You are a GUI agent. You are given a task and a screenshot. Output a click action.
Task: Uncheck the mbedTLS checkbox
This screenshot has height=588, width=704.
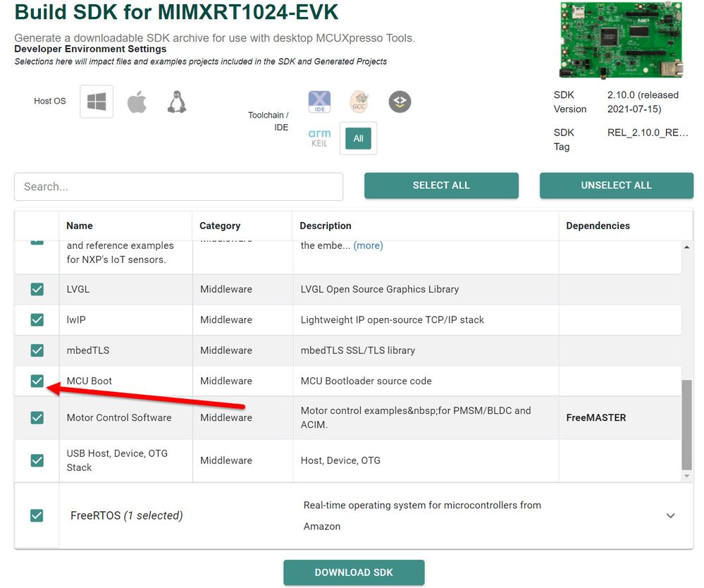[x=37, y=350]
